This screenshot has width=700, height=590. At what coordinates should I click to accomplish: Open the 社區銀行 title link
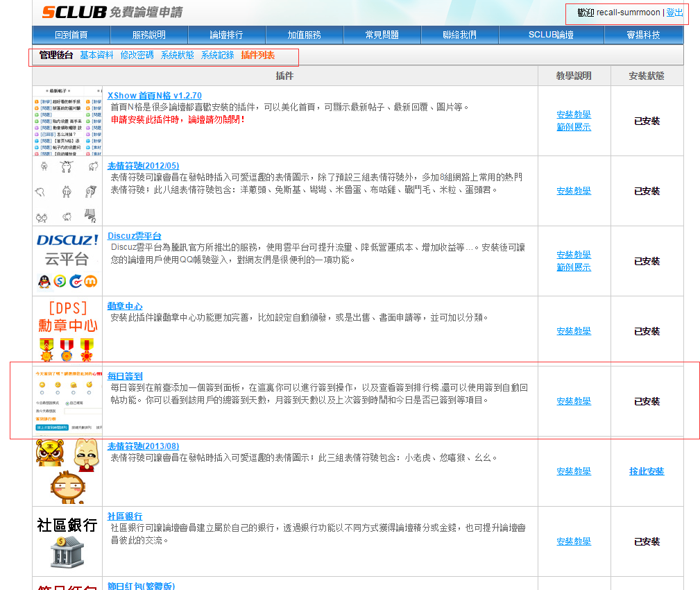[x=125, y=516]
